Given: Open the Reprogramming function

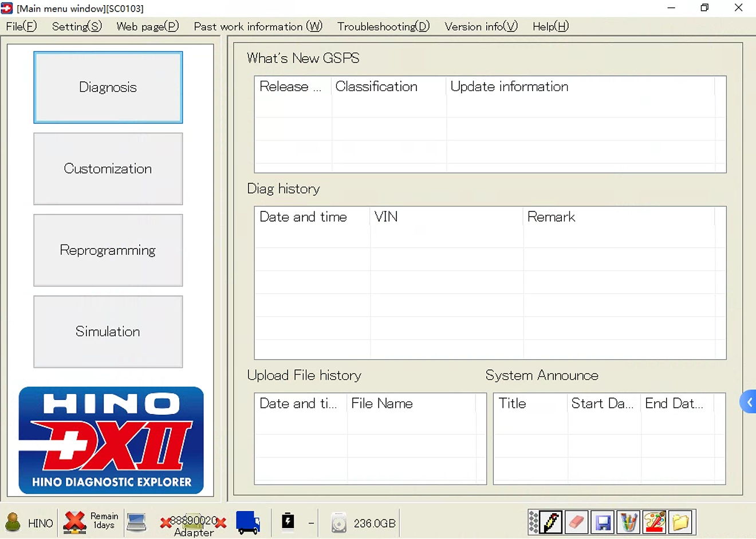Looking at the screenshot, I should pos(108,250).
